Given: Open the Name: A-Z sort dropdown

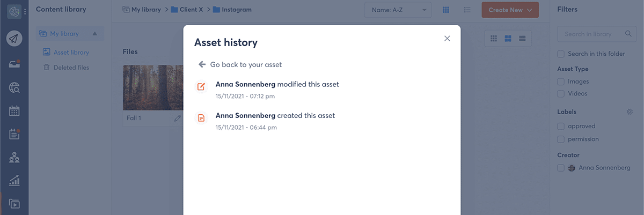Looking at the screenshot, I should 397,10.
